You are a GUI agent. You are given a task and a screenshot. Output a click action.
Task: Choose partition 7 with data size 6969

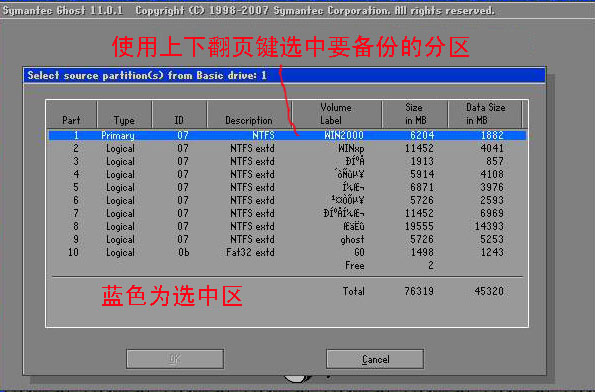point(287,213)
